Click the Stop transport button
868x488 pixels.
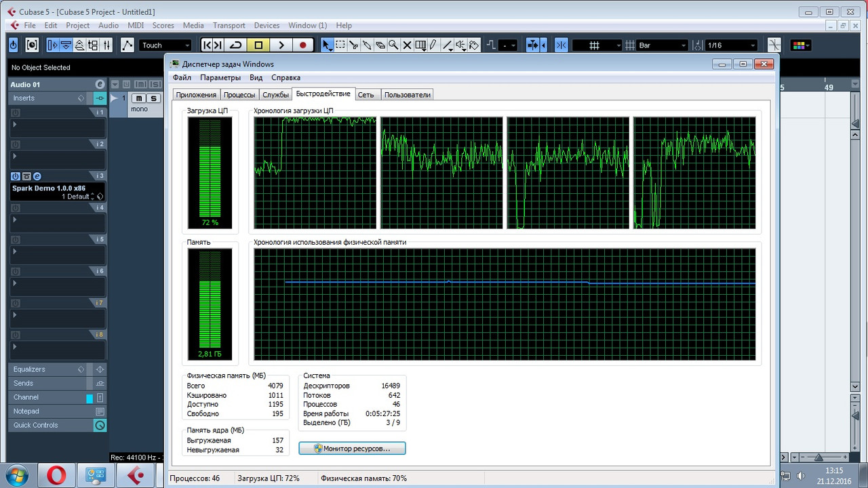pos(258,45)
